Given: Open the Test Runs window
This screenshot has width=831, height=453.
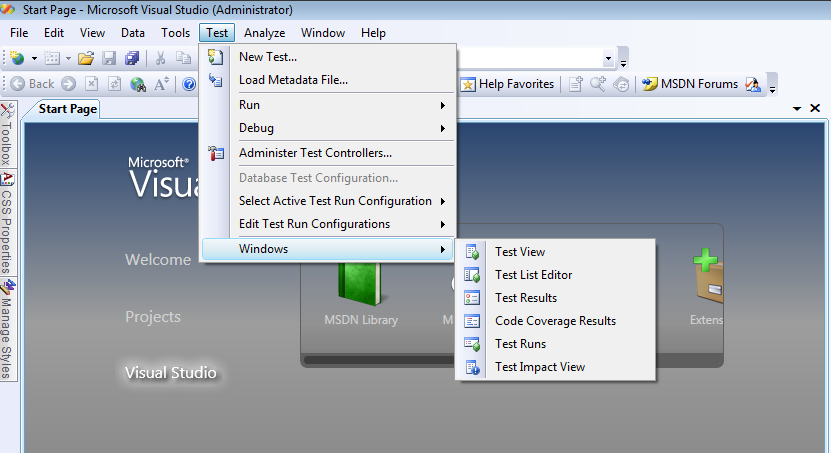Looking at the screenshot, I should pos(555,344).
